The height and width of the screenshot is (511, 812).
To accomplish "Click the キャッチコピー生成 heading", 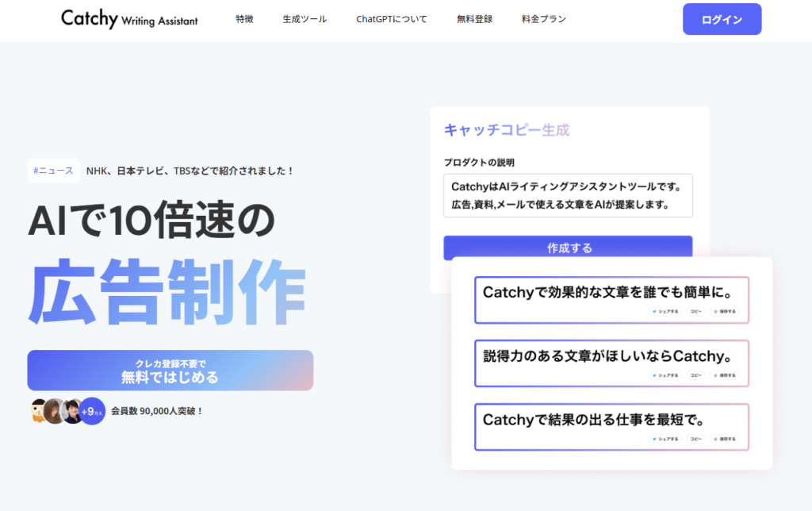I will (507, 130).
